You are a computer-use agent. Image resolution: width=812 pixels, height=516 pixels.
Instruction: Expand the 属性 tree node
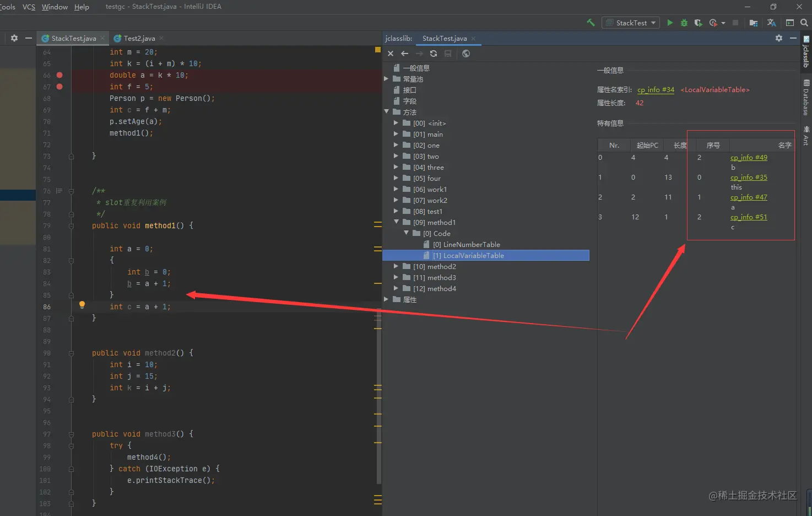[386, 299]
